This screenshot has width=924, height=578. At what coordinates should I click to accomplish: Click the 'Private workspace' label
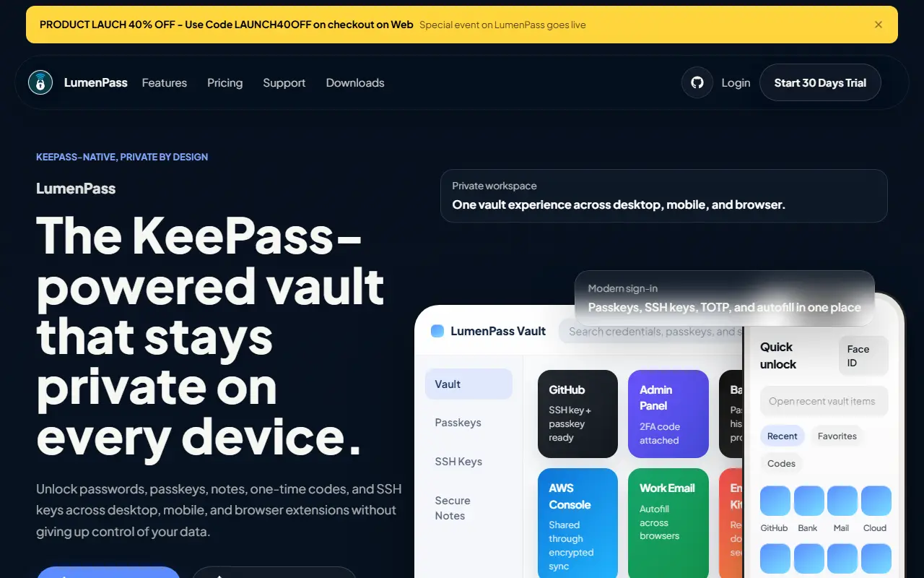(494, 186)
